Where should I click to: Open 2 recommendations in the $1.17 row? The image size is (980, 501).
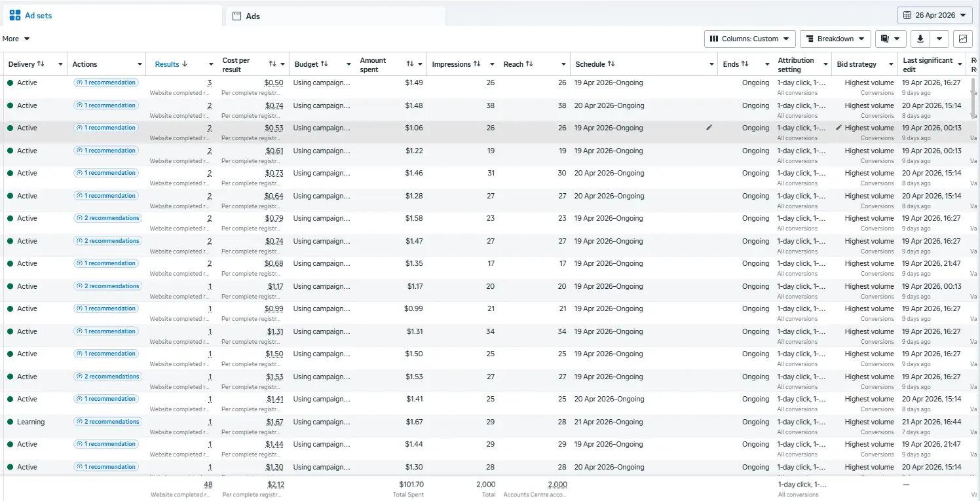coord(107,286)
